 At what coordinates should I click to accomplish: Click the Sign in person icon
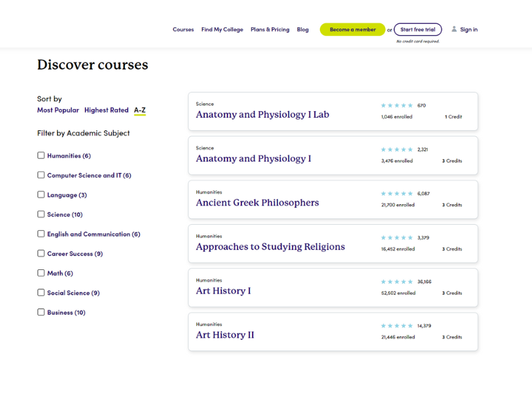coord(454,29)
